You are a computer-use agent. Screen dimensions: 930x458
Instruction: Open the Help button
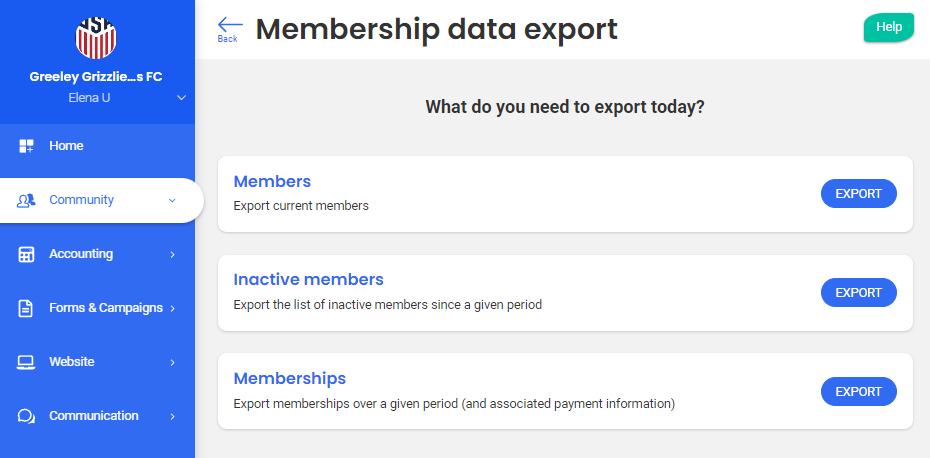point(888,28)
